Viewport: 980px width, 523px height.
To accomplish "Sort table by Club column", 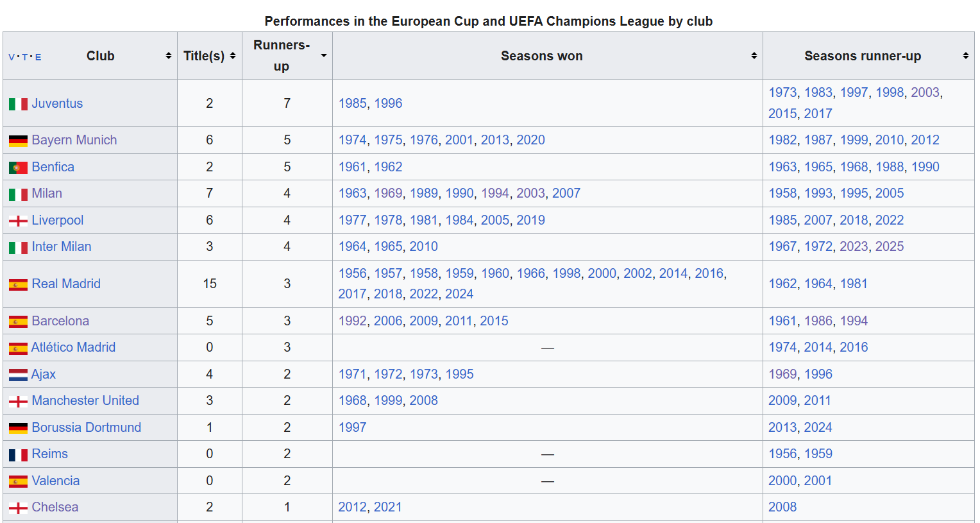I will pos(168,56).
